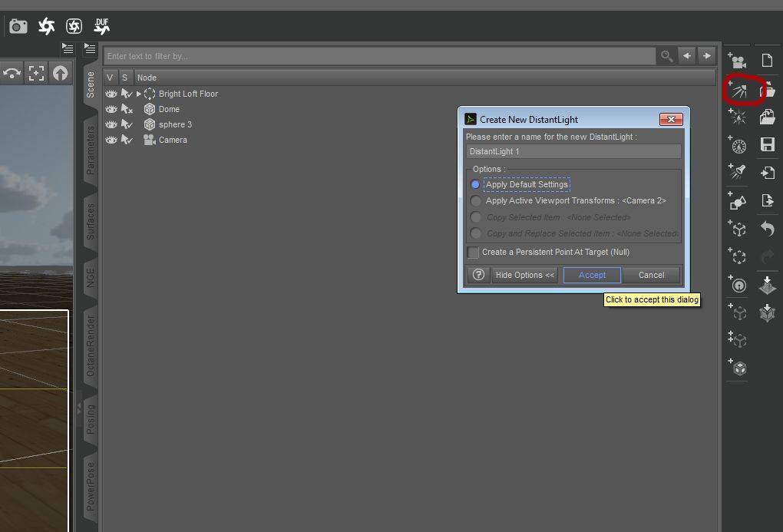Image resolution: width=783 pixels, height=532 pixels.
Task: Open the Parameters tab
Action: coord(91,150)
